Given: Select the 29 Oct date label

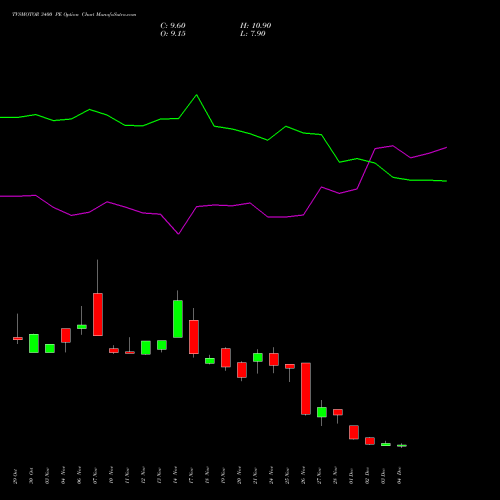Looking at the screenshot, I should (x=15, y=476).
